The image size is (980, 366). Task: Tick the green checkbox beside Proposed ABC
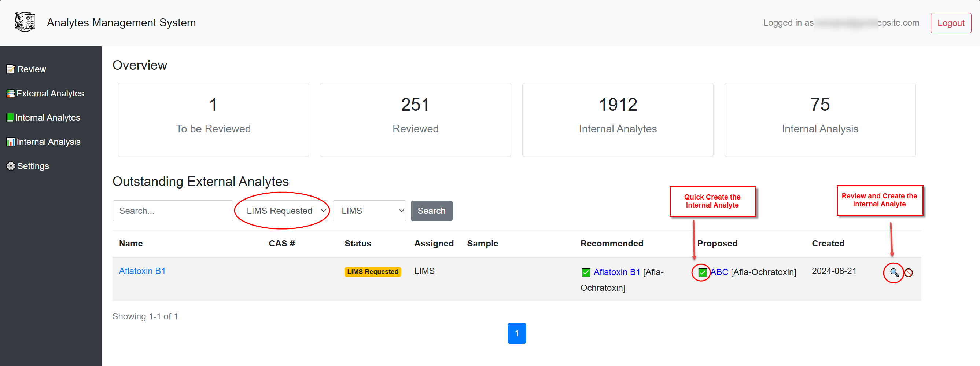click(x=702, y=273)
